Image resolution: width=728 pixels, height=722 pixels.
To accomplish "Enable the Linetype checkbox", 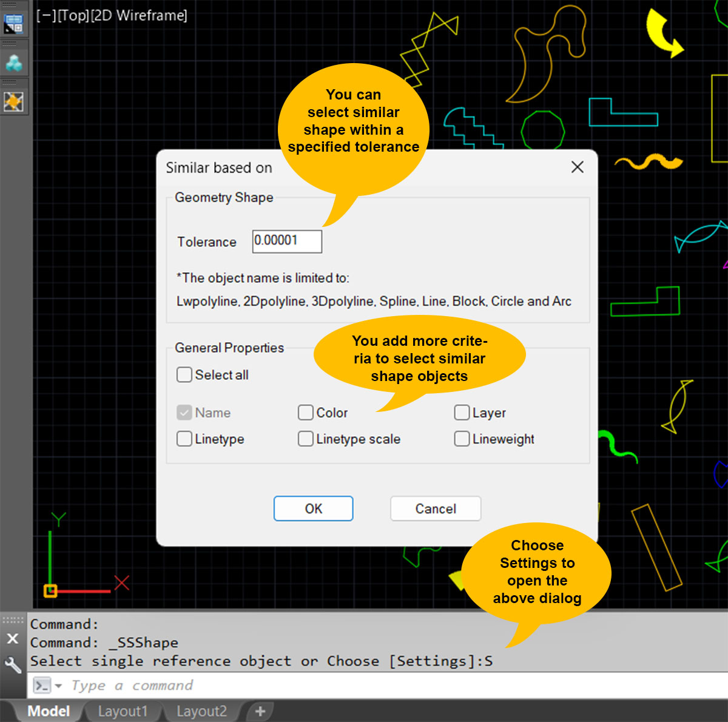I will pyautogui.click(x=184, y=439).
